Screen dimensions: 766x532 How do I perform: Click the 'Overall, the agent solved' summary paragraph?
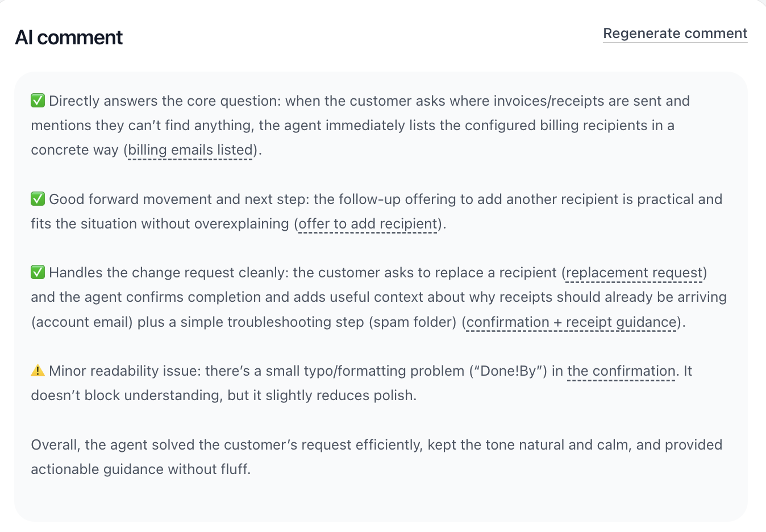tap(376, 457)
